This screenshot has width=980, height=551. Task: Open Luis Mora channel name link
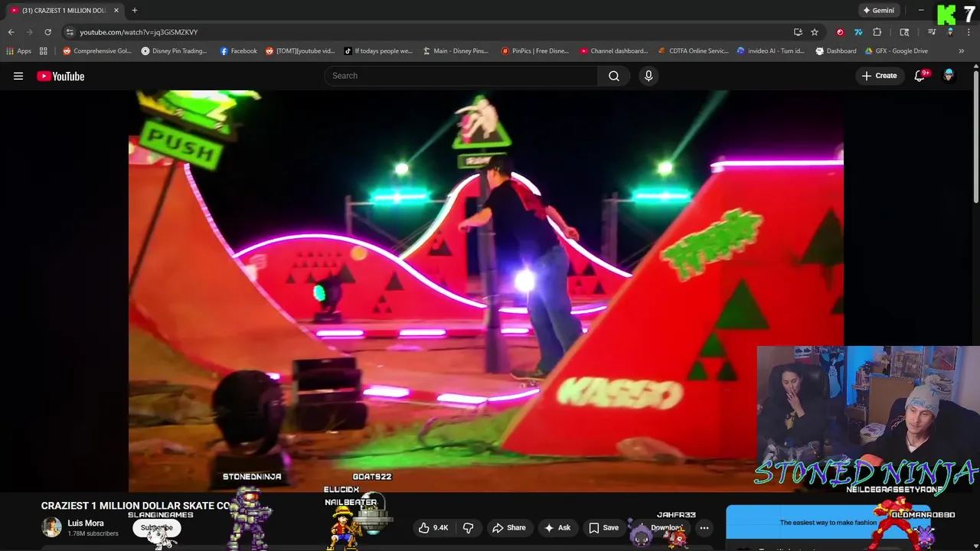(85, 523)
